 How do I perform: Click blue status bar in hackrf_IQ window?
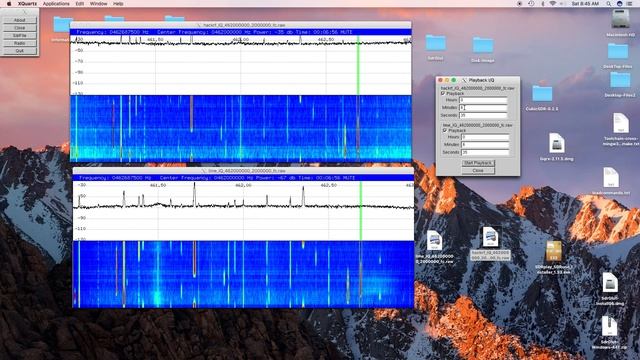point(241,32)
